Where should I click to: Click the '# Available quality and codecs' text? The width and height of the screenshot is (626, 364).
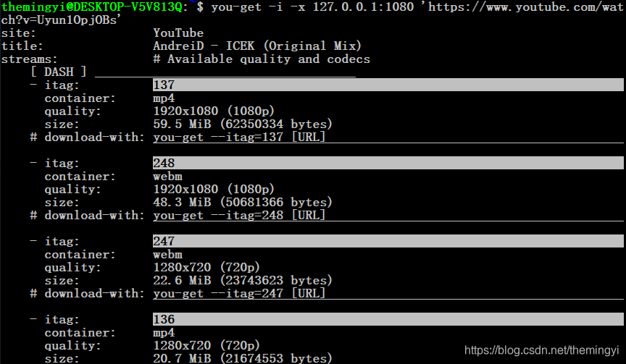(262, 59)
